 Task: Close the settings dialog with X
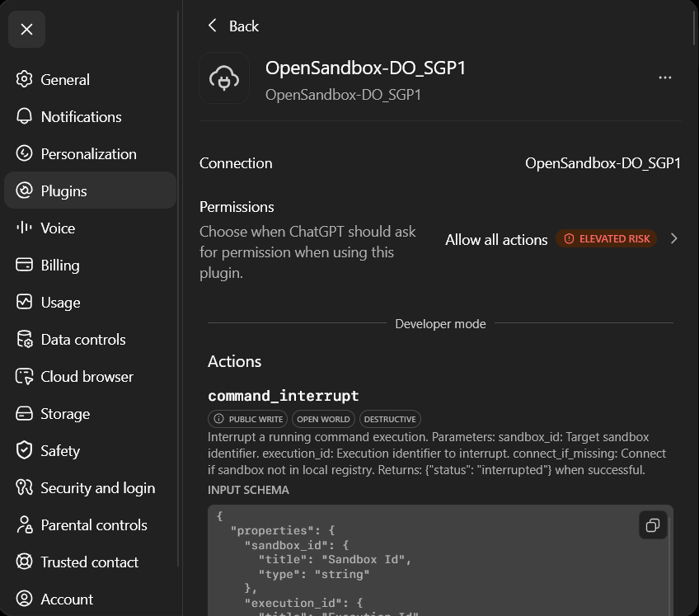pos(26,30)
